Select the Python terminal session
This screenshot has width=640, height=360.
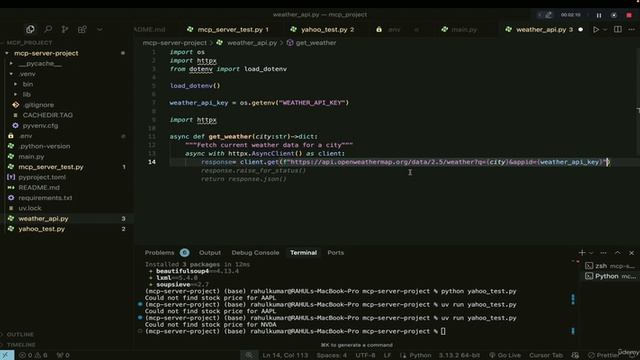click(x=610, y=276)
